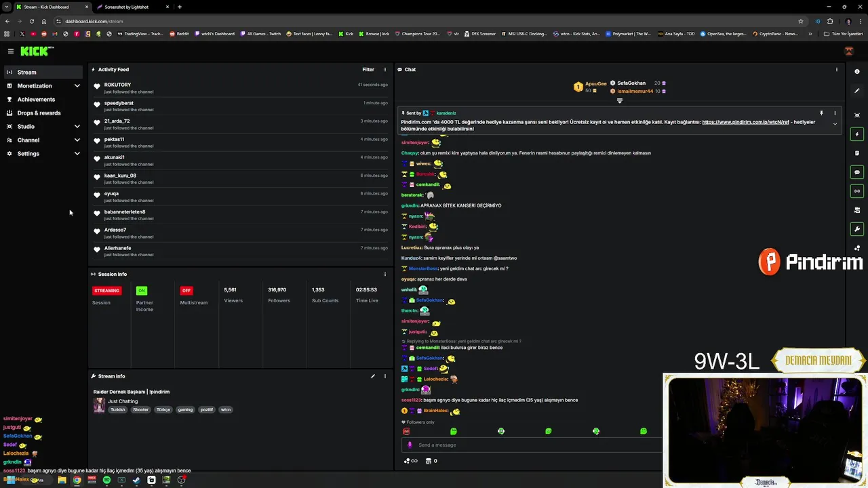The height and width of the screenshot is (488, 868).
Task: Click ROKUTORY in activity feed
Action: pyautogui.click(x=117, y=85)
